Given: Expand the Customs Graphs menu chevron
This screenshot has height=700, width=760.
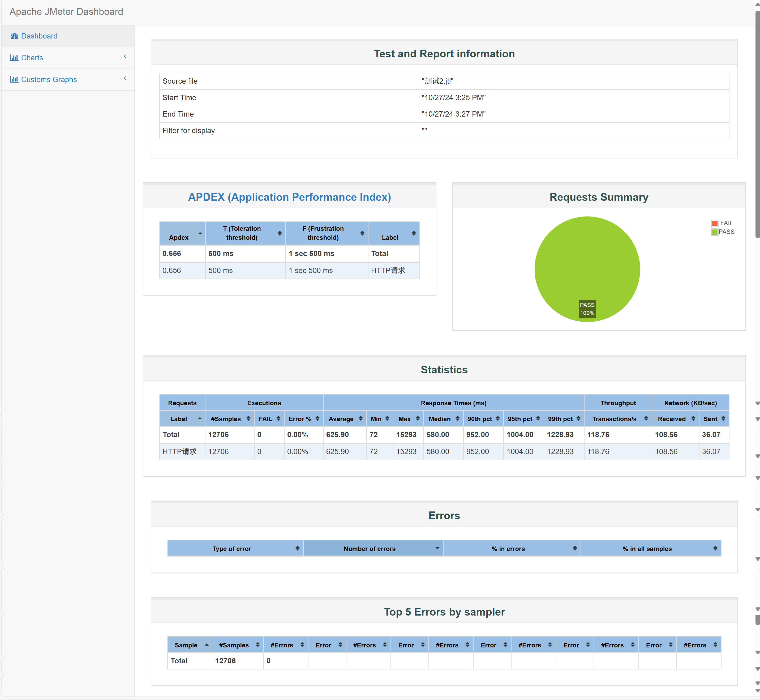Looking at the screenshot, I should [x=125, y=78].
